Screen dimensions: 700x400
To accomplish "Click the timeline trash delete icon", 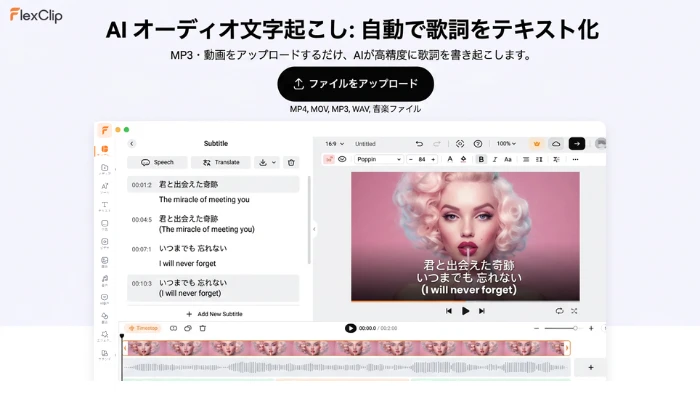I will click(203, 328).
